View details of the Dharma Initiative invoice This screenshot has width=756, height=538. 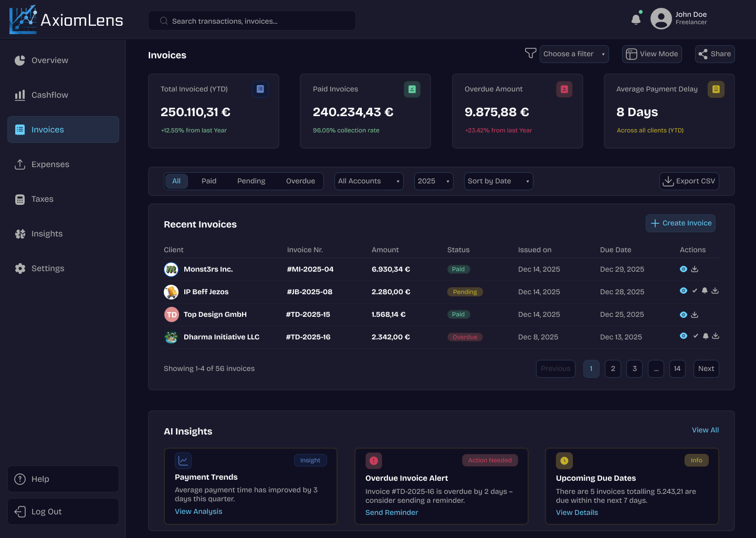pyautogui.click(x=684, y=336)
